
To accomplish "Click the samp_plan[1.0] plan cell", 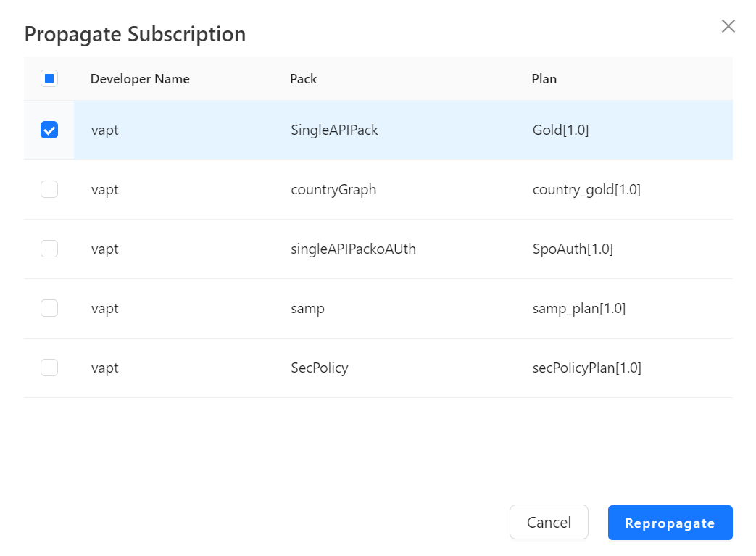I will tap(578, 309).
